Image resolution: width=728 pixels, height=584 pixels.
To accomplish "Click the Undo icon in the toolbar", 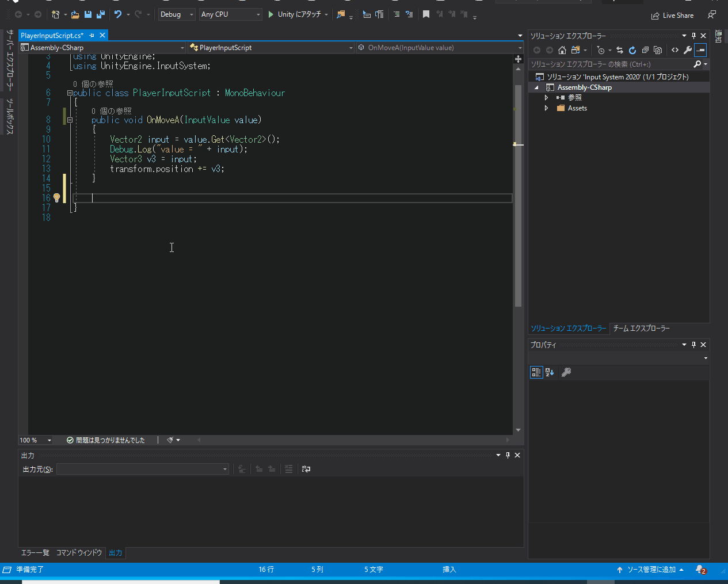I will pyautogui.click(x=117, y=14).
